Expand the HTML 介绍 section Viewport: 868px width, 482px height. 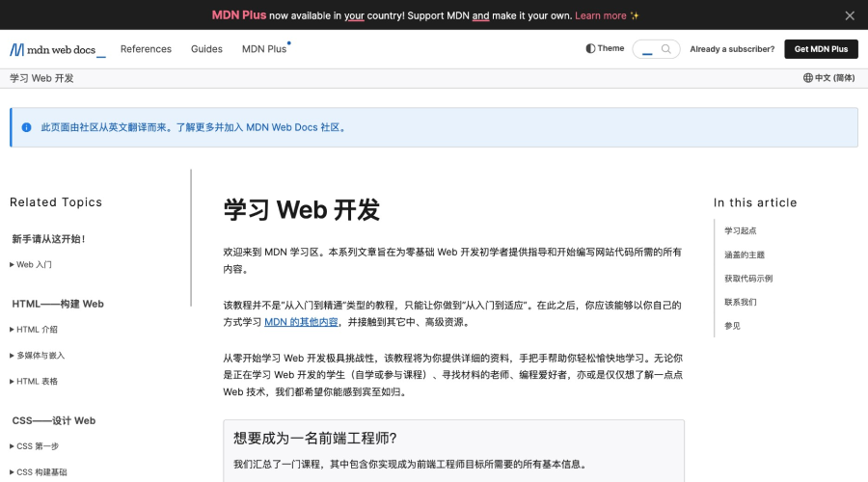[34, 330]
